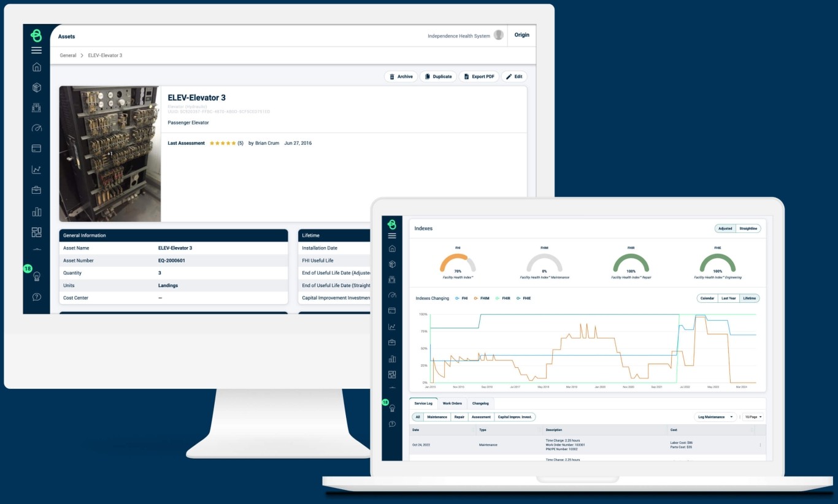The image size is (838, 504).
Task: Click the gauge dashboard icon in sidebar
Action: 36,128
